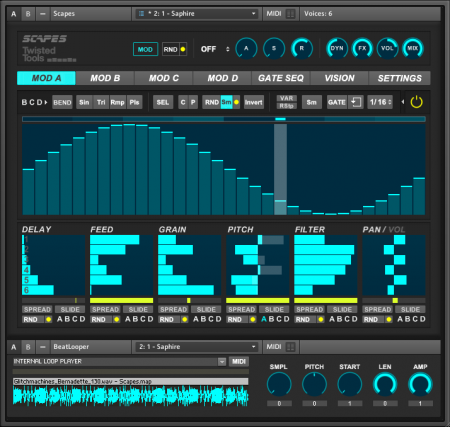Switch to MOD B tab
Screen dimensions: 450x427
point(105,78)
